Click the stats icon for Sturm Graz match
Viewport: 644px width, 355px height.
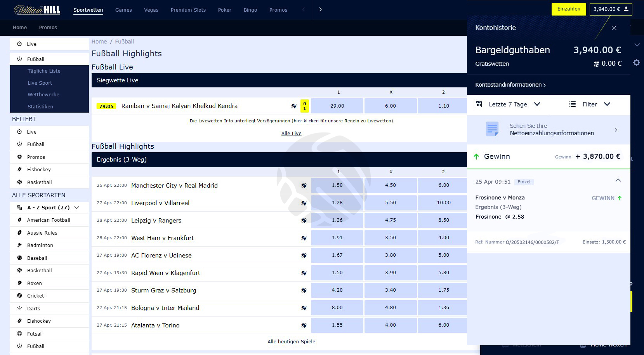point(304,291)
